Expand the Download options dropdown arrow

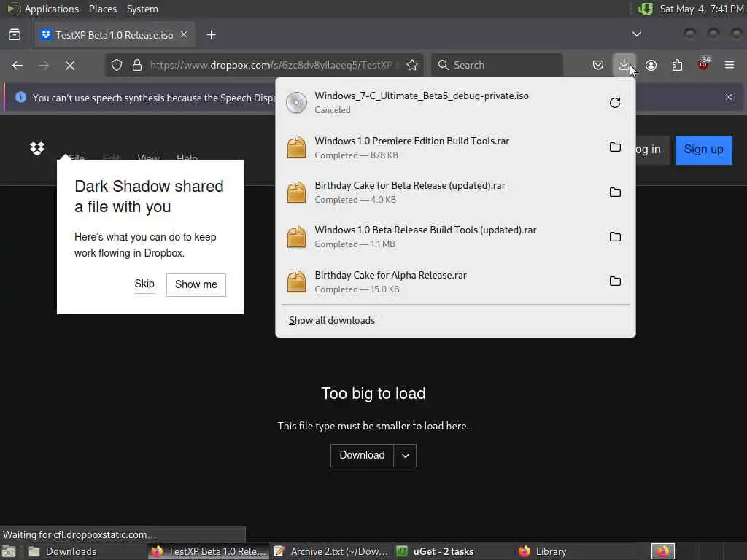tap(405, 456)
